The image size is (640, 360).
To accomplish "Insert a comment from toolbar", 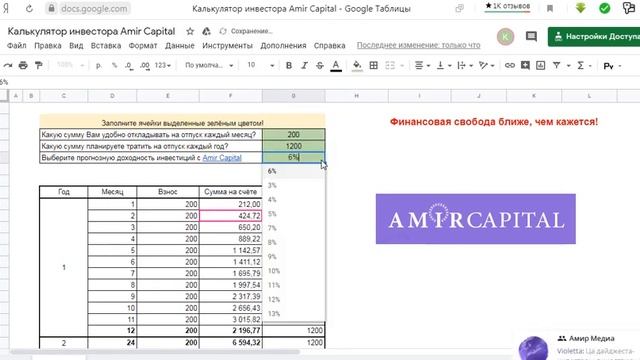I will pyautogui.click(x=525, y=65).
